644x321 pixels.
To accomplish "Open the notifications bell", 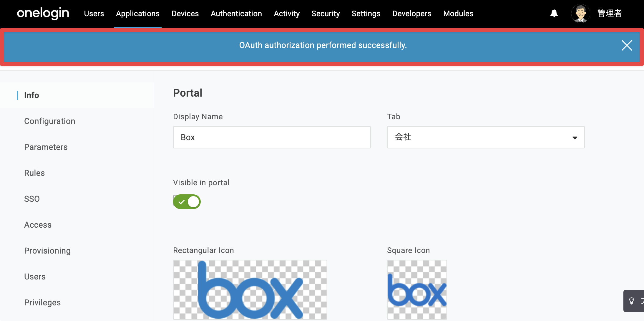I will 554,13.
